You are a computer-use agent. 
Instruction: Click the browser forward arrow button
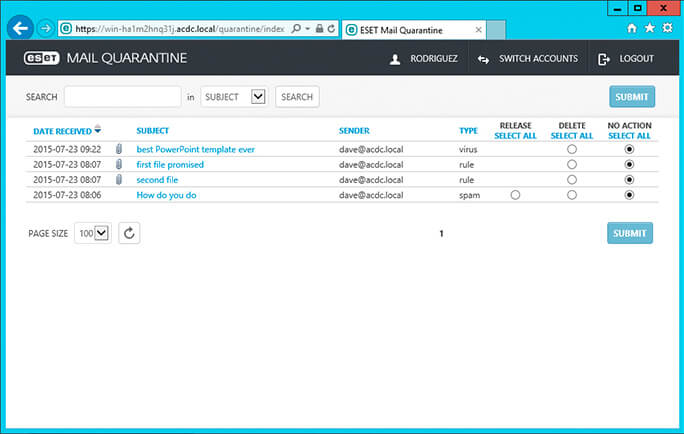tap(45, 29)
